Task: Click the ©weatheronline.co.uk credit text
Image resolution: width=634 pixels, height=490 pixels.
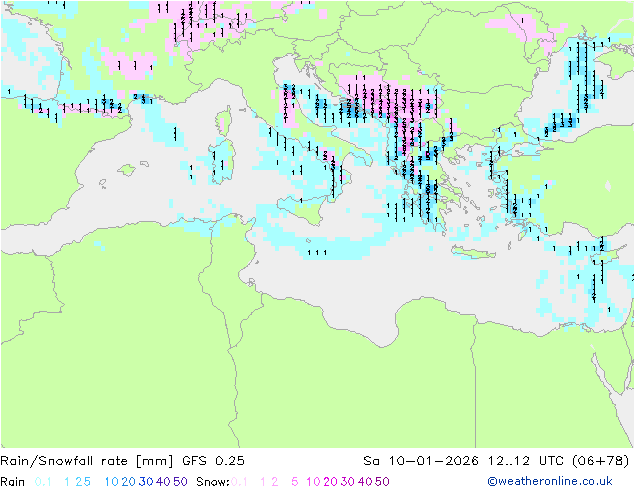Action: (549, 481)
